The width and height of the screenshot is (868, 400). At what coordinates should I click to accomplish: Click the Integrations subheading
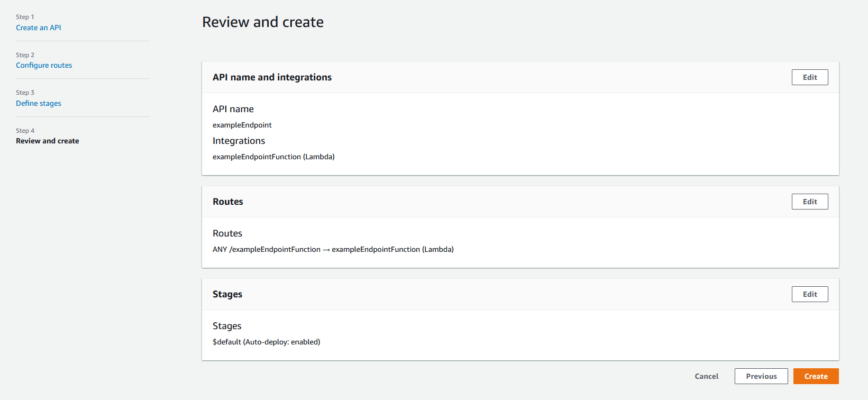(239, 141)
